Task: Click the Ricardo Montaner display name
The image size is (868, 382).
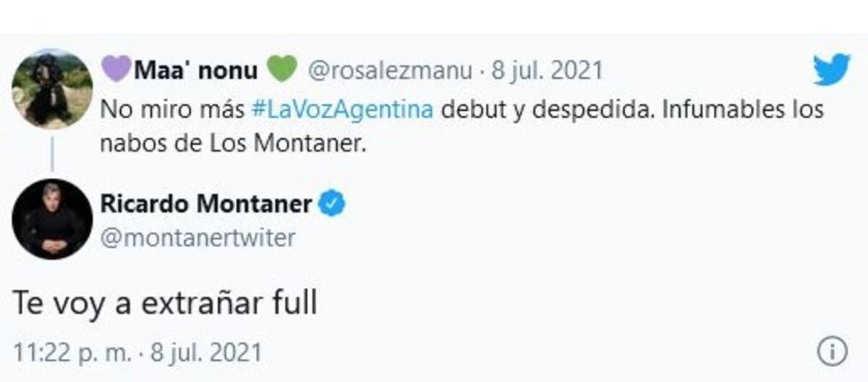Action: [x=206, y=205]
